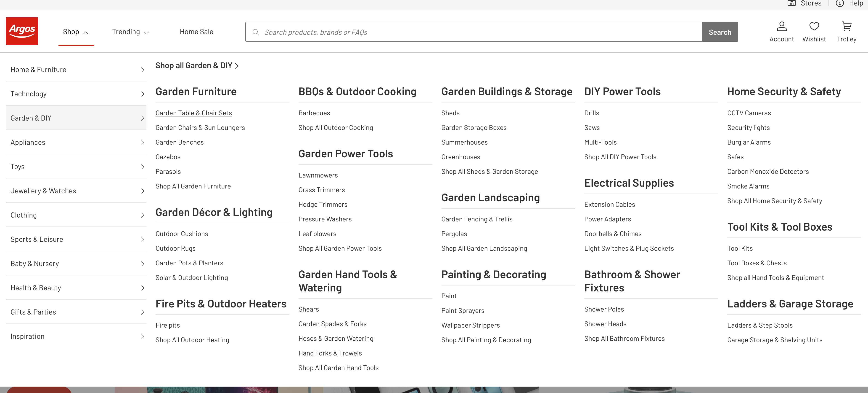Click CCTV Cameras under Home Security
Screen dimensions: 868x393
(749, 113)
